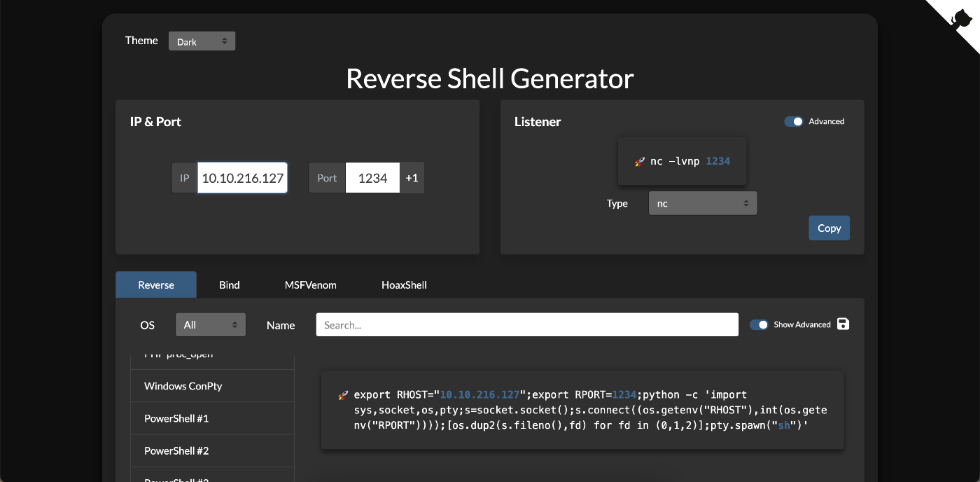Click the IP & Port panel title
This screenshot has height=482, width=980.
pyautogui.click(x=155, y=121)
